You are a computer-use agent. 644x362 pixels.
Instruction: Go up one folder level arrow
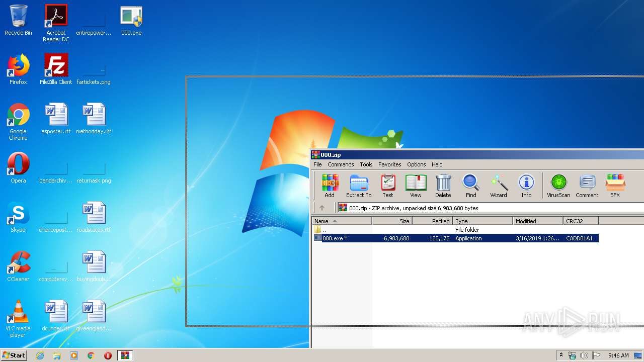[322, 208]
